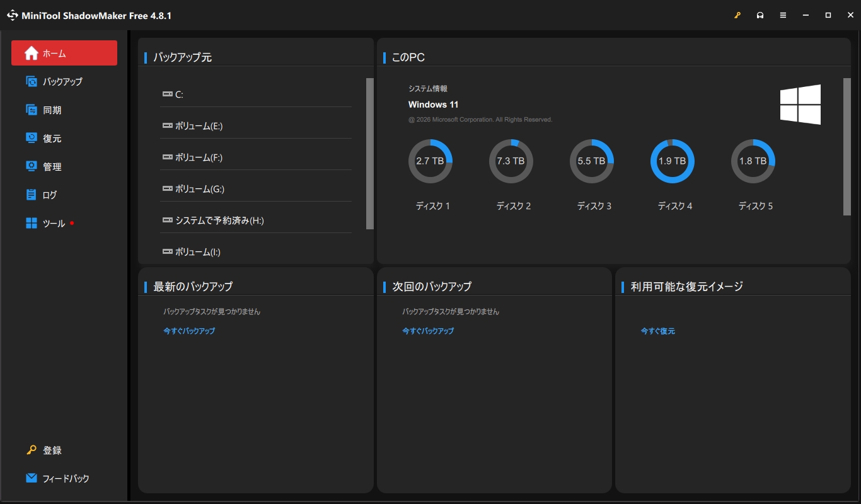
Task: Open the 管理 page
Action: pos(64,166)
